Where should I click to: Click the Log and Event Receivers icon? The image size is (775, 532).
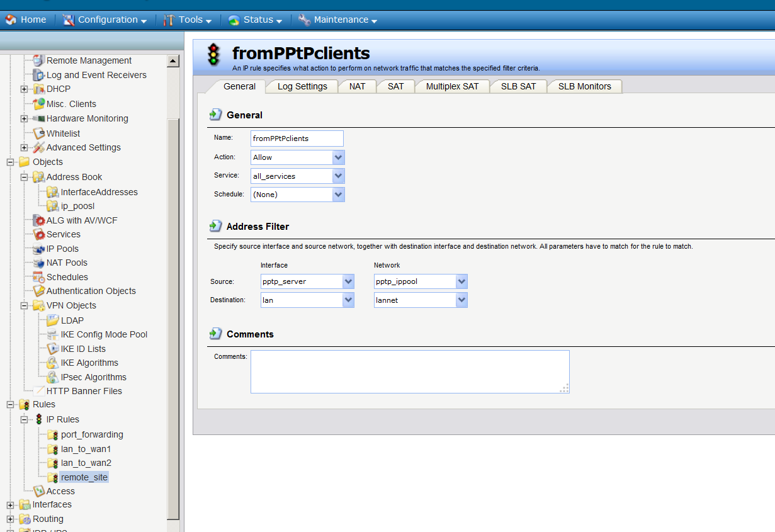point(38,75)
